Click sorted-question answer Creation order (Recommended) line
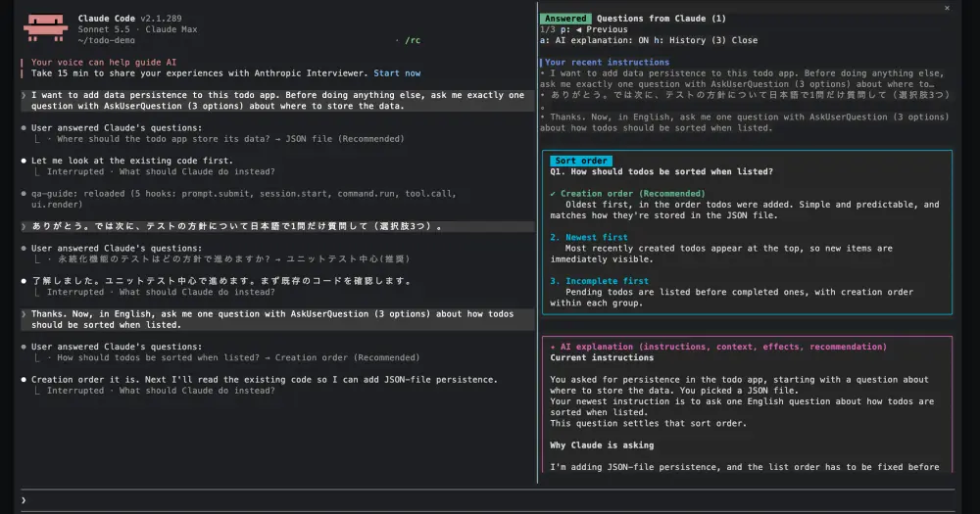Screen dimensions: 980x514 [233, 358]
